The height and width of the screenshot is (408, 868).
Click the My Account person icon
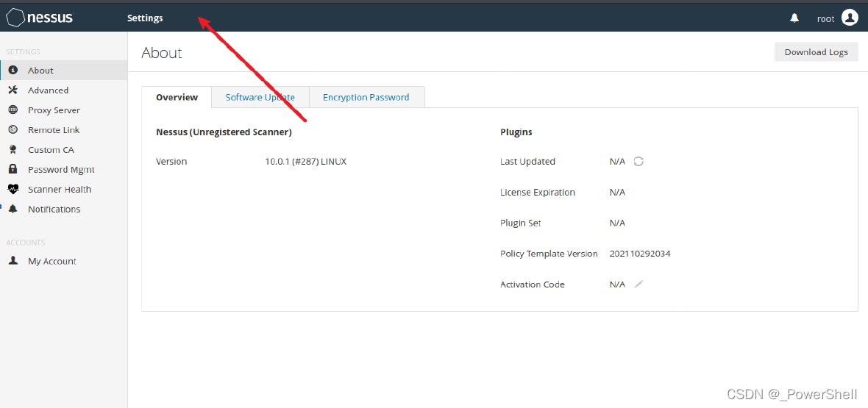point(13,261)
